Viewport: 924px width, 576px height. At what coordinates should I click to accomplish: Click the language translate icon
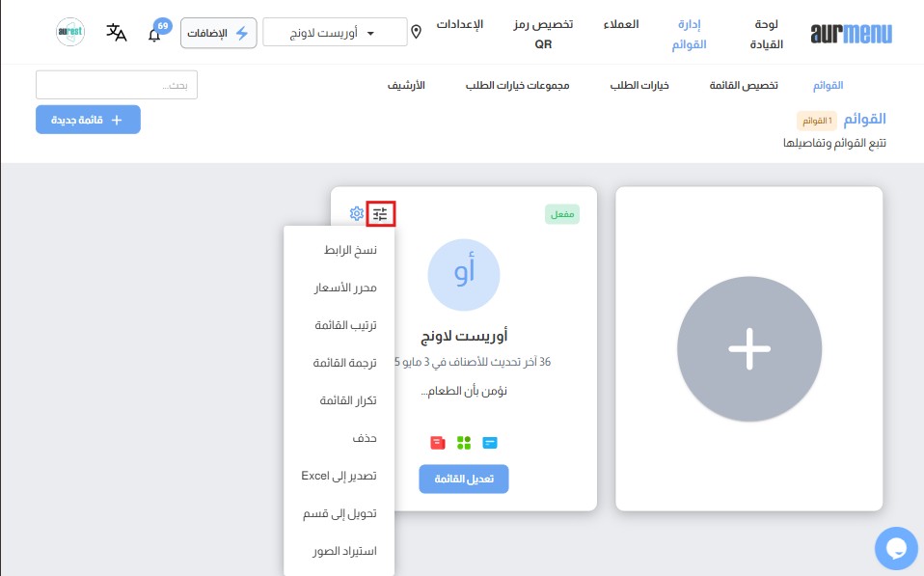coord(117,33)
